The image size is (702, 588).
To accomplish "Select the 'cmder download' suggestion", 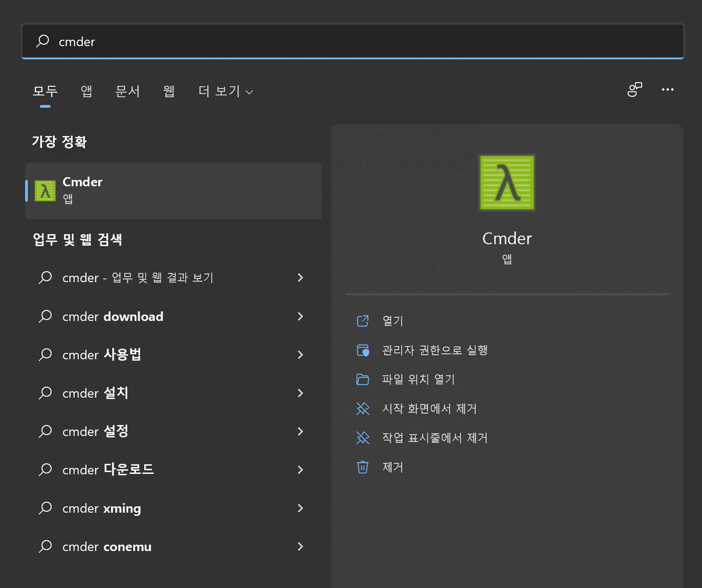I will pos(173,316).
